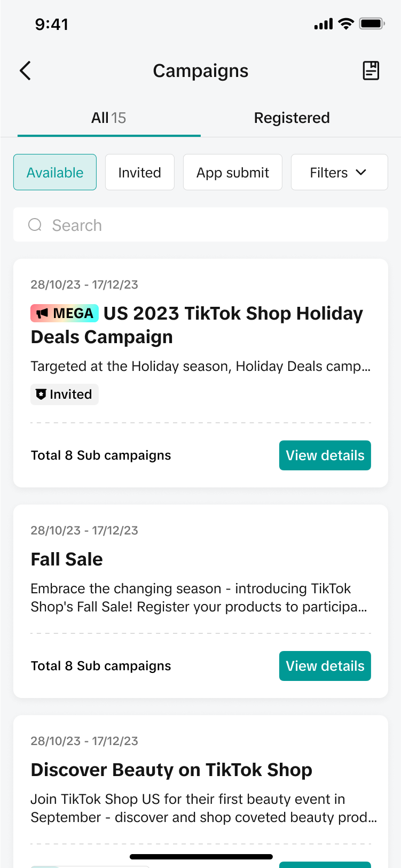
Task: Open details for the Holiday Deals Campaign
Action: coord(325,455)
